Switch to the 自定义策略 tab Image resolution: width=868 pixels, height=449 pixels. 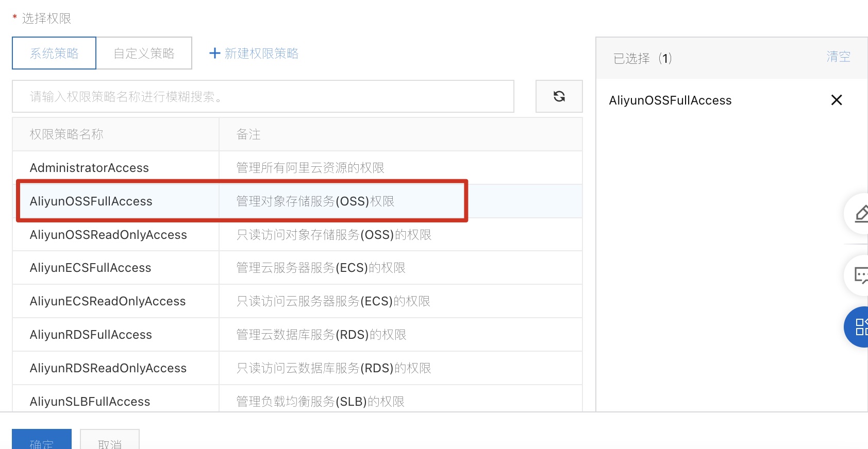coord(144,53)
